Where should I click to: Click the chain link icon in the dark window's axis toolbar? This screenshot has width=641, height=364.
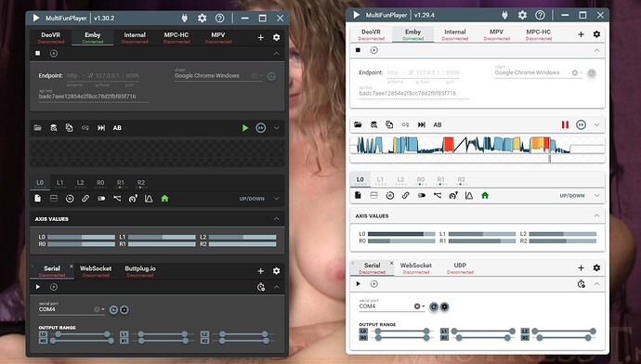coord(85,199)
